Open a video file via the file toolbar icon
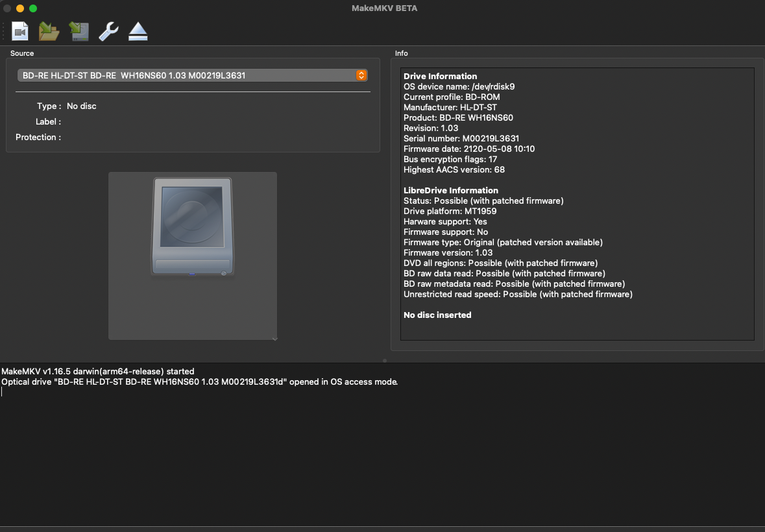Image resolution: width=765 pixels, height=532 pixels. coord(19,30)
